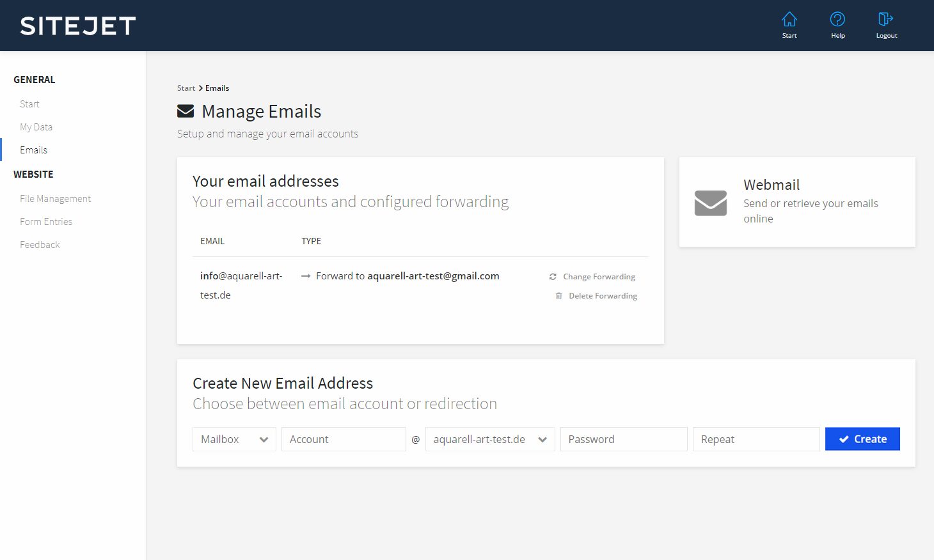Open the Feedback page
The height and width of the screenshot is (560, 934).
point(40,244)
